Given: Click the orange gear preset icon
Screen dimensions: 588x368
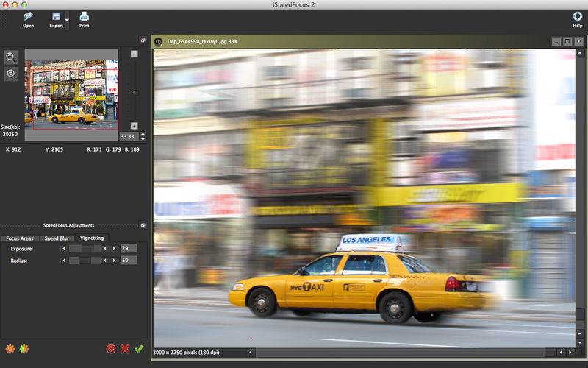Looking at the screenshot, I should (x=10, y=349).
